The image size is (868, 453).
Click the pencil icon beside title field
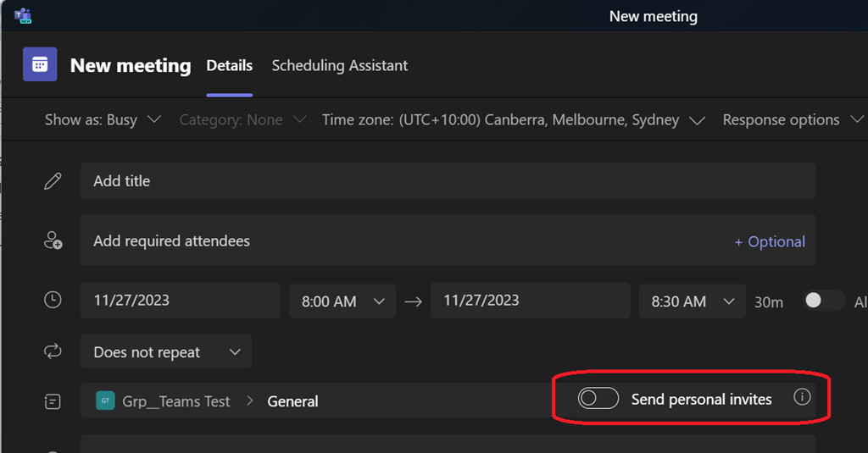point(53,181)
